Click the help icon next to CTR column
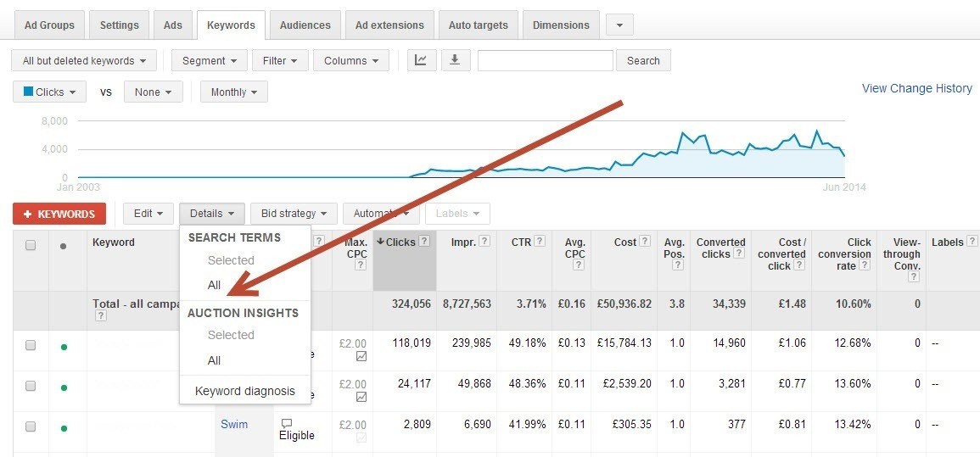 tap(538, 242)
